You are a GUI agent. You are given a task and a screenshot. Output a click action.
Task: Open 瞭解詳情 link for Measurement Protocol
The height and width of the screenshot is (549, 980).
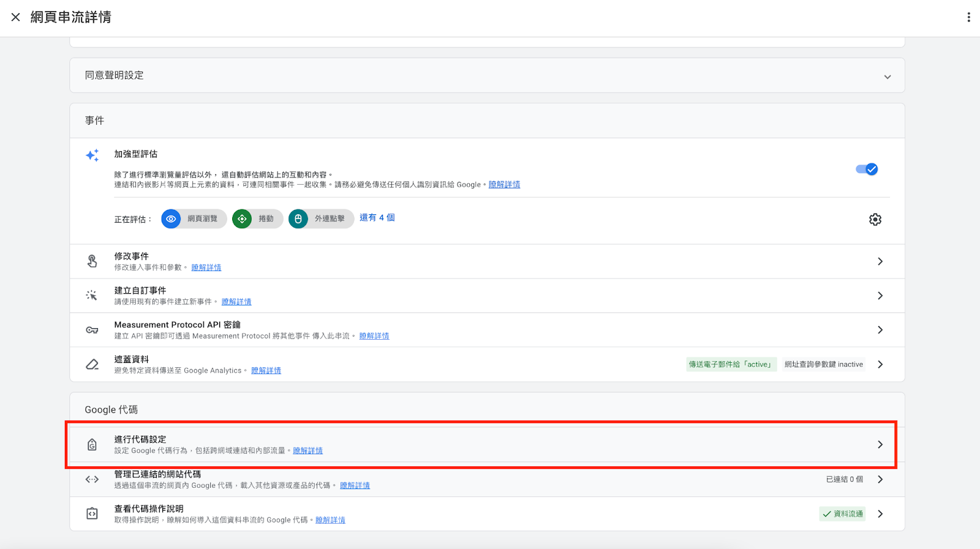(374, 336)
